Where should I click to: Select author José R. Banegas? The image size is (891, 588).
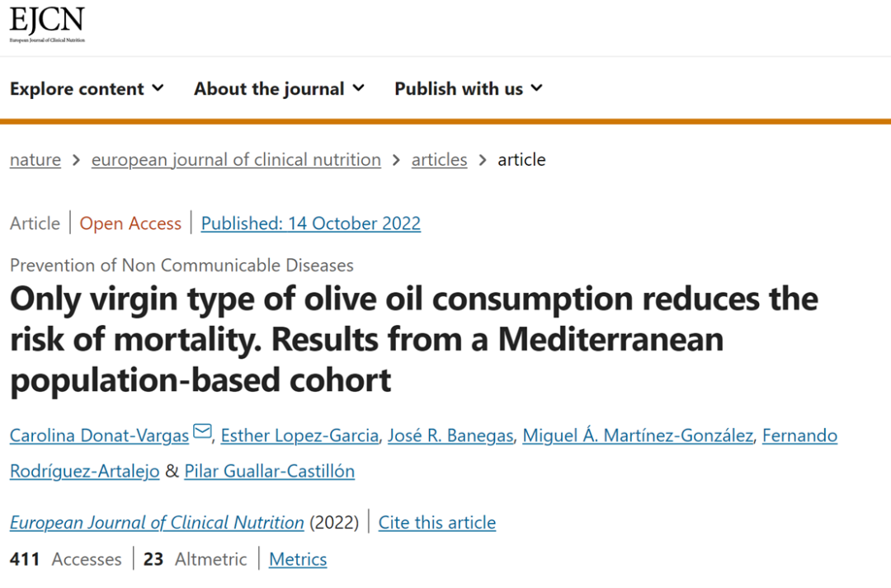pyautogui.click(x=450, y=435)
